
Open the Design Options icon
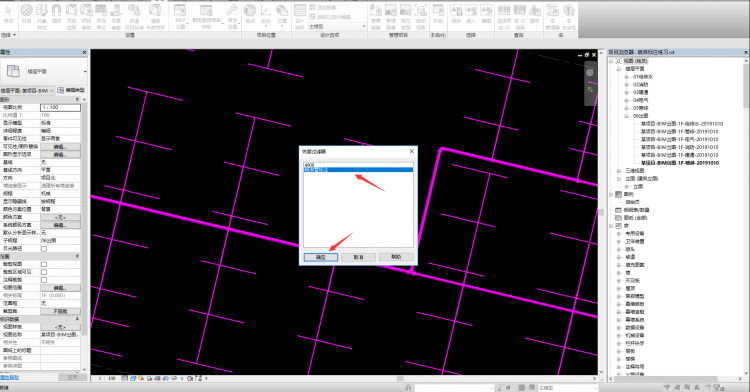[x=299, y=16]
